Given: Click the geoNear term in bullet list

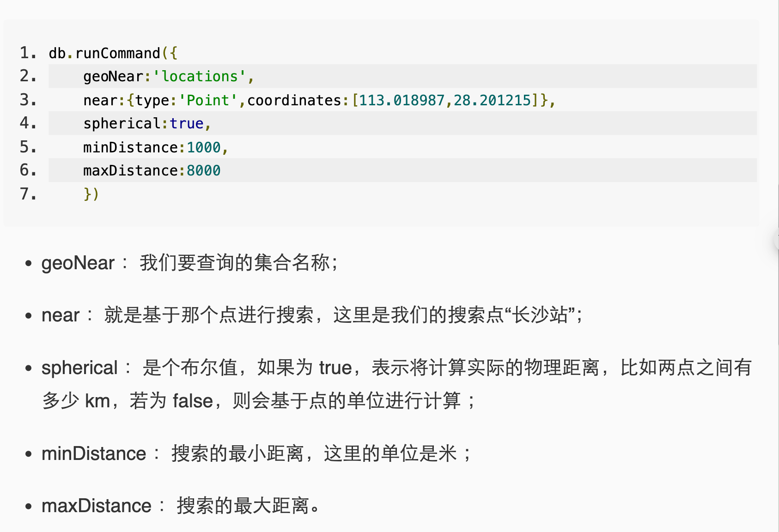Looking at the screenshot, I should pos(78,263).
